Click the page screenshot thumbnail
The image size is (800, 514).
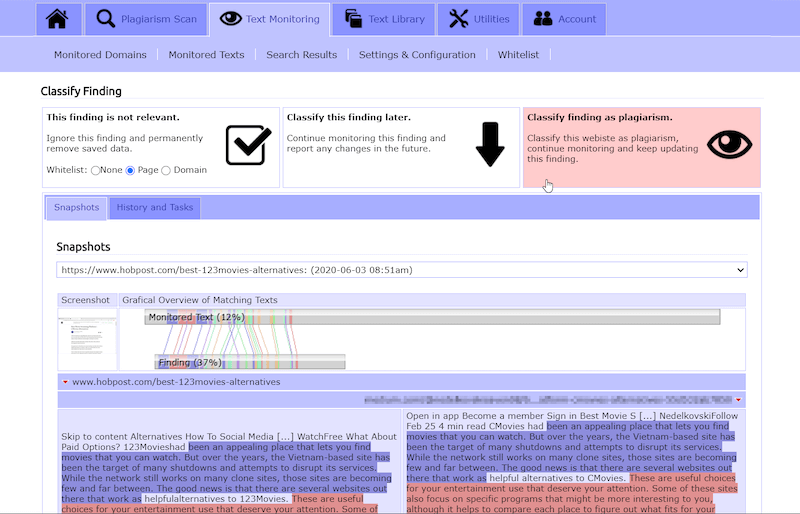(87, 337)
